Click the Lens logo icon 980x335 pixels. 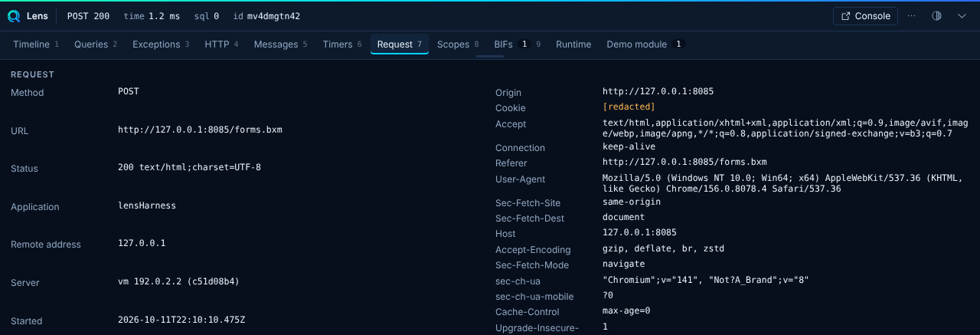click(x=14, y=16)
